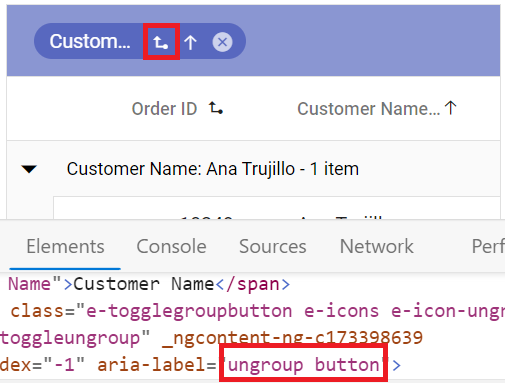Image resolution: width=507 pixels, height=386 pixels.
Task: Click the ungroup icon in Customer chip
Action: point(161,42)
